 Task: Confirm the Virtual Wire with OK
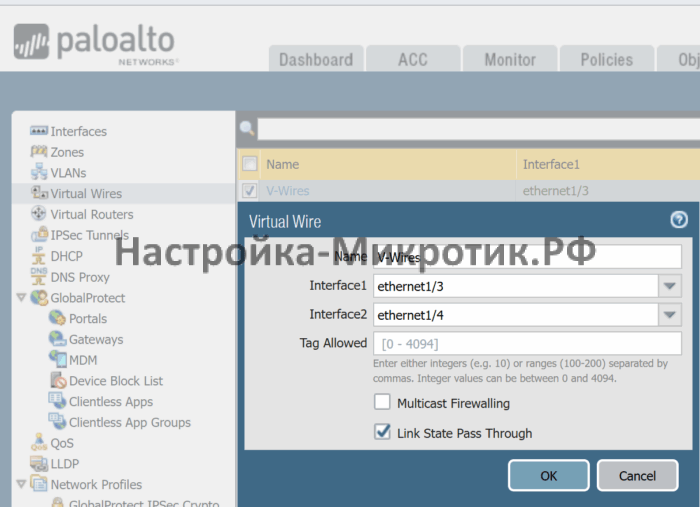coord(549,475)
